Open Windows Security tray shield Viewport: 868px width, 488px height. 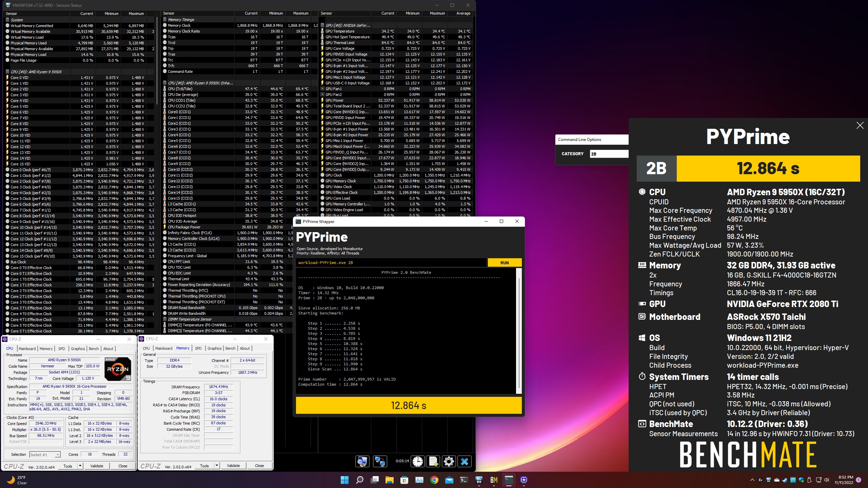point(801,480)
